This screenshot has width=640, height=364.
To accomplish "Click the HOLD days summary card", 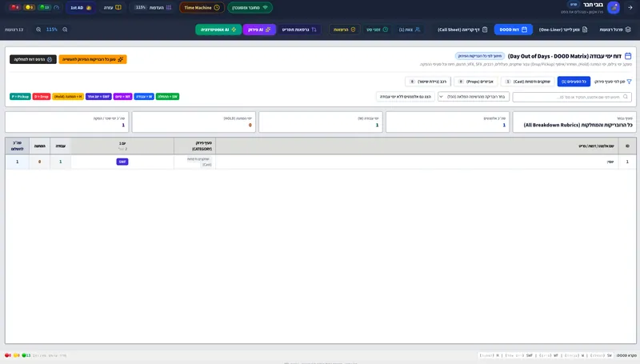I will [194, 122].
